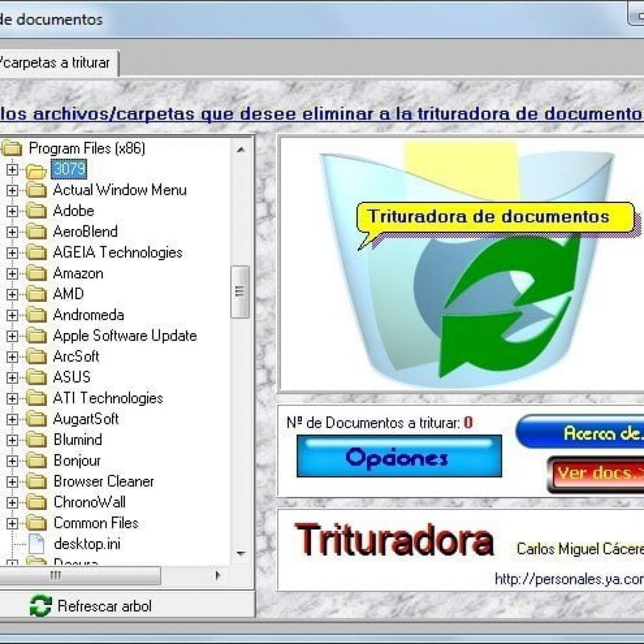Select the AGEIA Technologies entry
This screenshot has width=644, height=644.
click(x=118, y=252)
